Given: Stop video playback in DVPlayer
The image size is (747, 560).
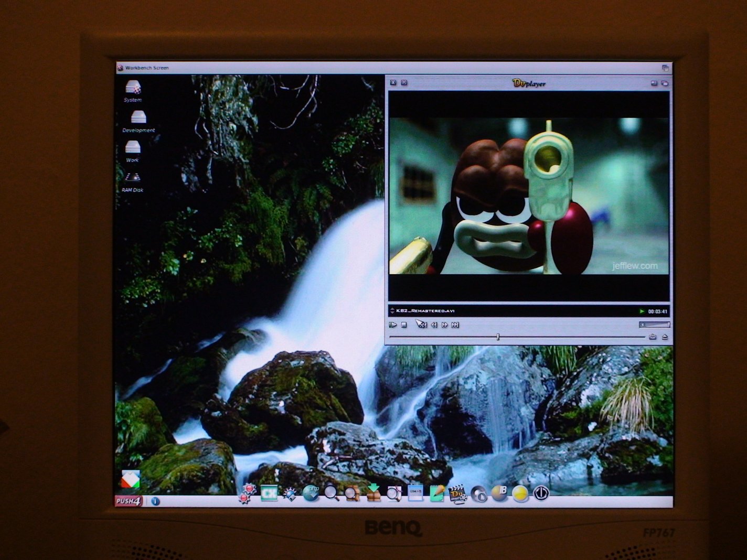Looking at the screenshot, I should point(405,325).
